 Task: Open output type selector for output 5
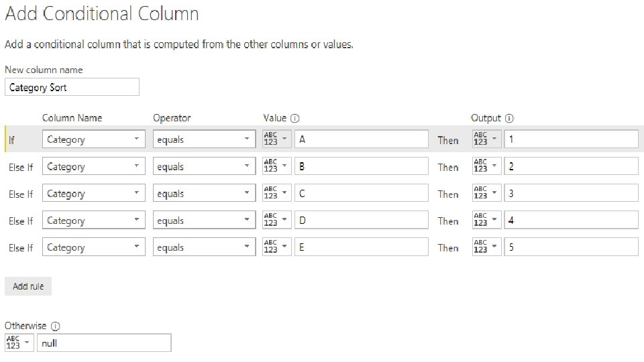pos(486,247)
